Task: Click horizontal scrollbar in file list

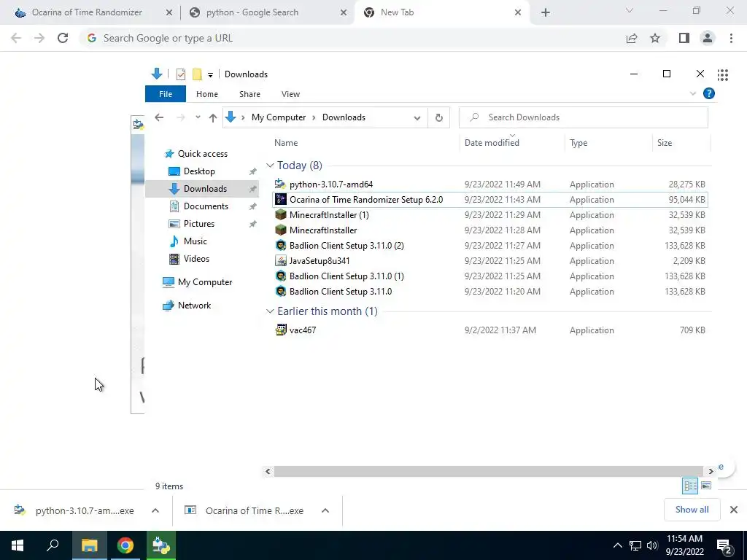Action: (489, 471)
